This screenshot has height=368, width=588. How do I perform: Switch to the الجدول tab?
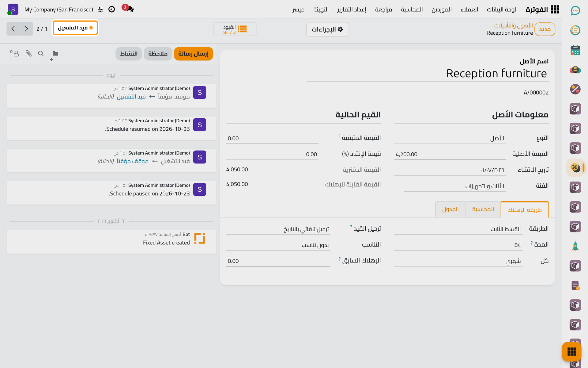(x=450, y=209)
